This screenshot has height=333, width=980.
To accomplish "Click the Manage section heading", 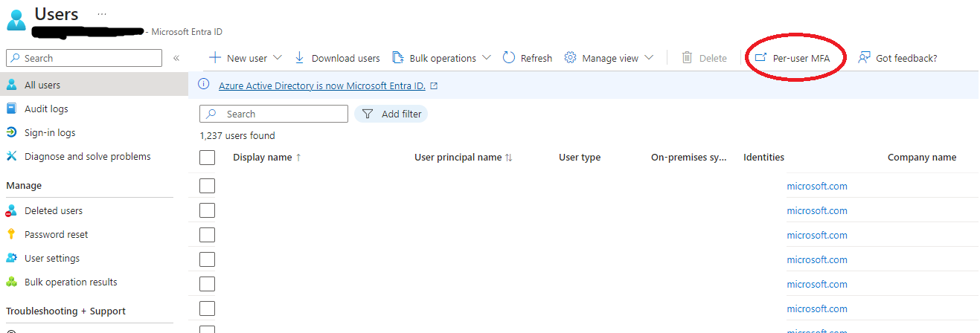I will [25, 186].
